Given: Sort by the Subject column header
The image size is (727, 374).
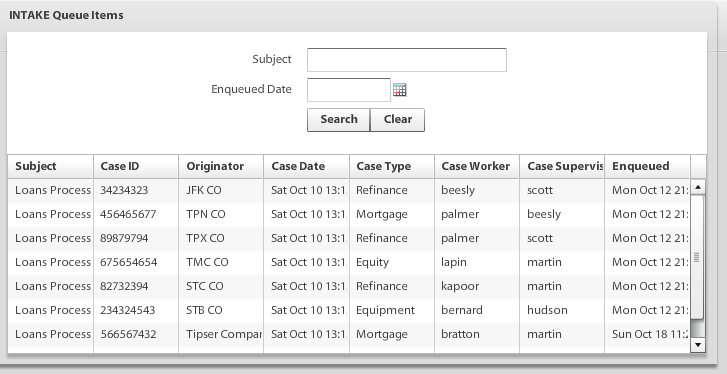Looking at the screenshot, I should (x=51, y=166).
